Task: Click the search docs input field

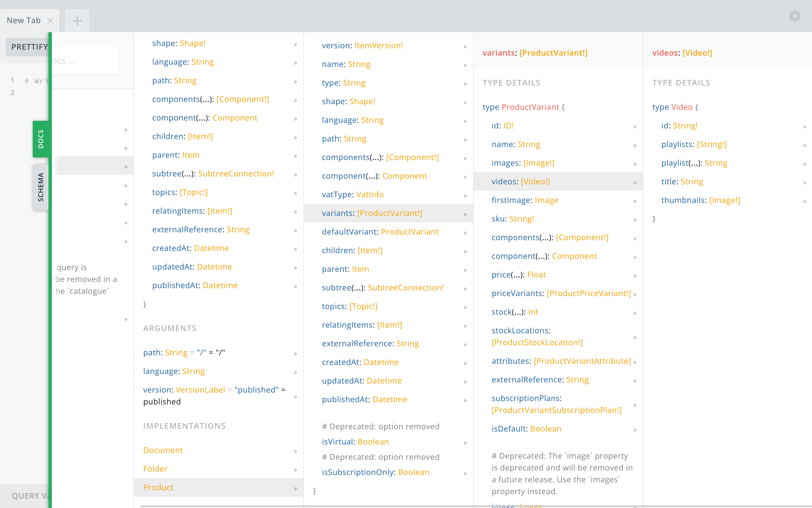Action: pyautogui.click(x=85, y=61)
